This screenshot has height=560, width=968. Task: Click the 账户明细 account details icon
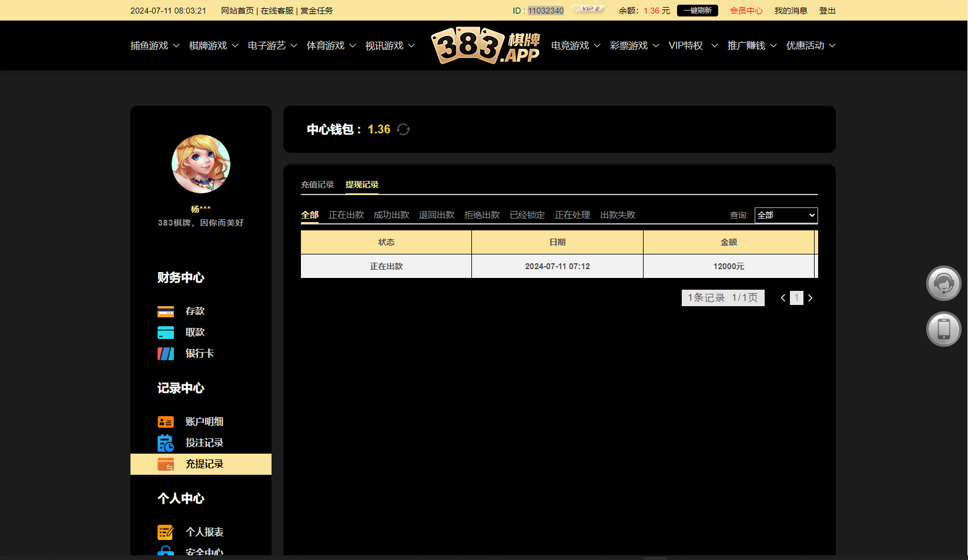pyautogui.click(x=166, y=422)
